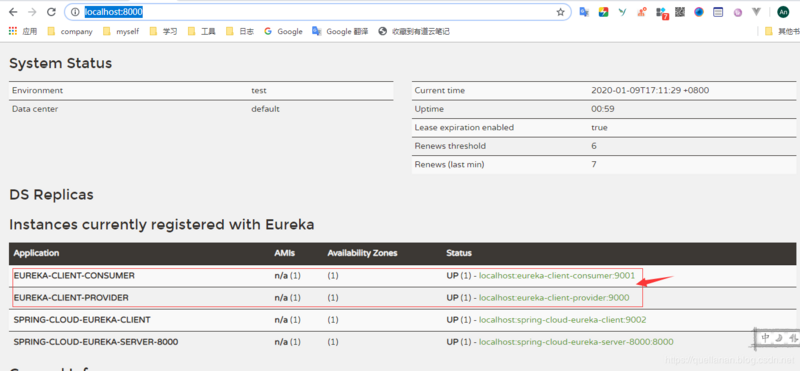Click the DS Replicas heading
800x371 pixels.
point(52,195)
